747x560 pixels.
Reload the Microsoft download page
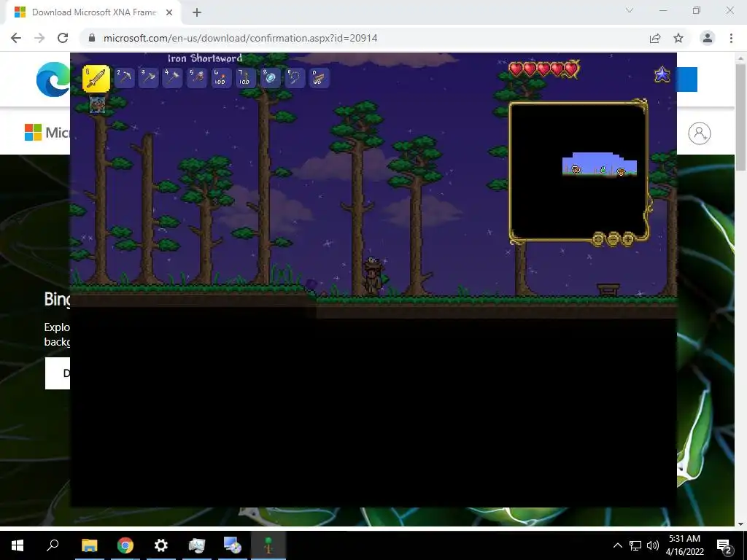click(x=63, y=38)
